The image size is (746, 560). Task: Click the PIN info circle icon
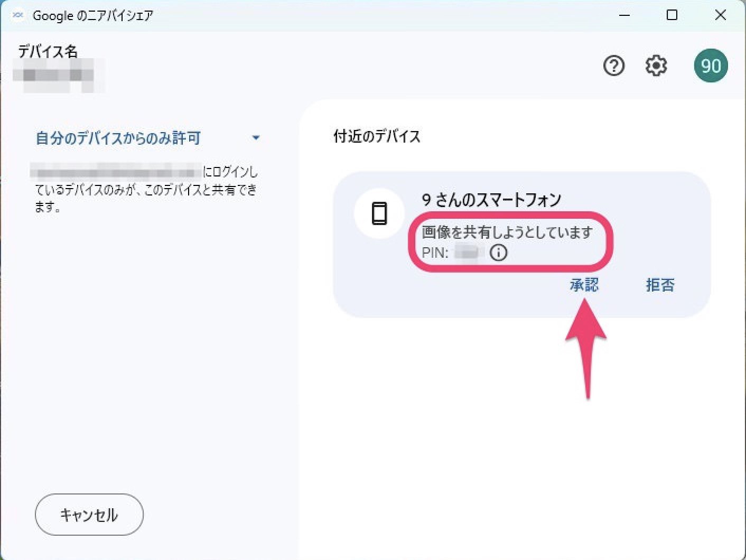(x=498, y=253)
